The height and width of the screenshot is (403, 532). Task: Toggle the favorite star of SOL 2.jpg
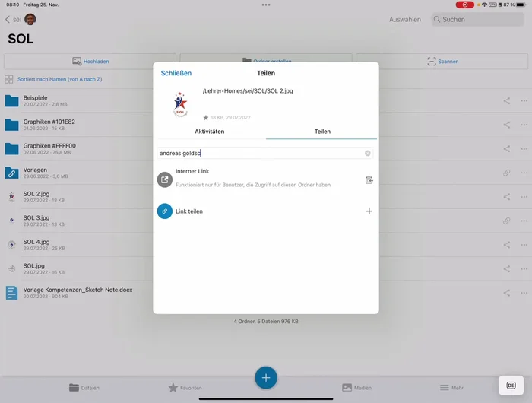tap(205, 118)
